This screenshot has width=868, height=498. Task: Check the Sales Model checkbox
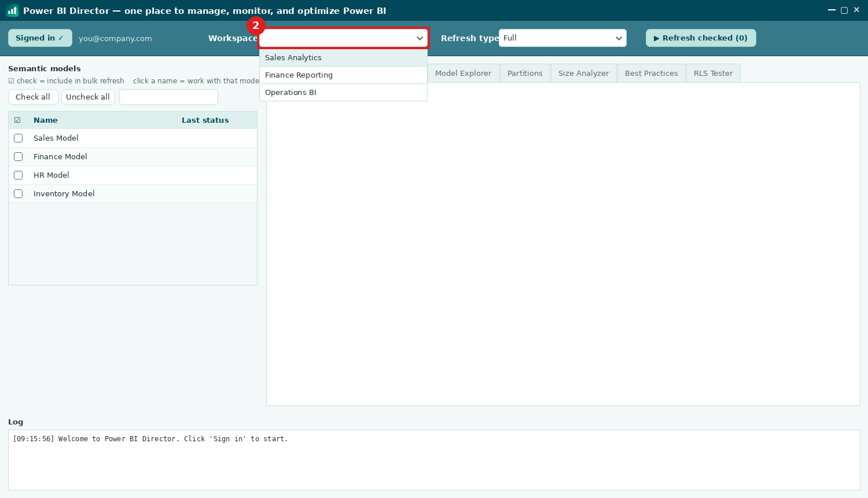point(19,138)
